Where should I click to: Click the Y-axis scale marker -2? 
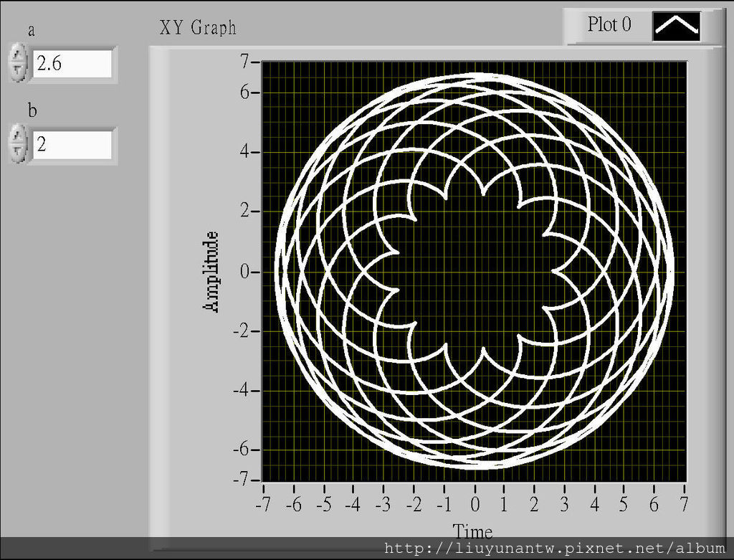242,331
